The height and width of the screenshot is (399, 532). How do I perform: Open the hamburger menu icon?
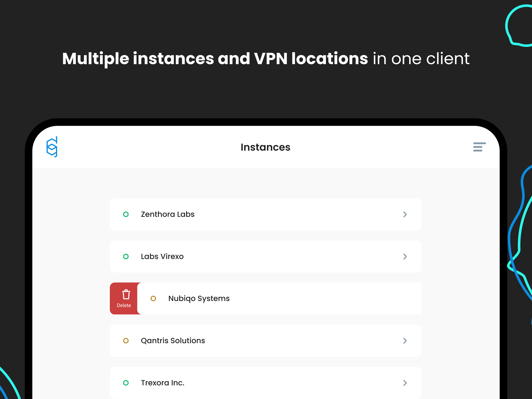coord(479,147)
